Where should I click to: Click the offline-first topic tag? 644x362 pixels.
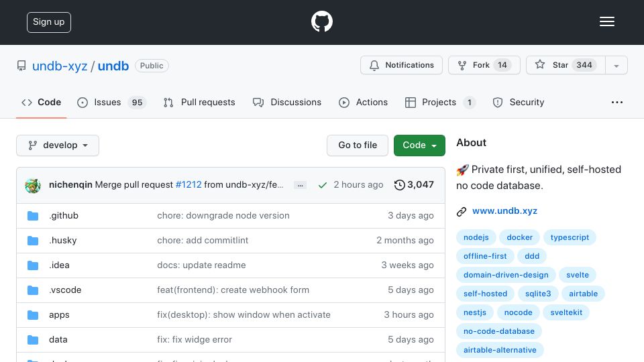tap(485, 256)
